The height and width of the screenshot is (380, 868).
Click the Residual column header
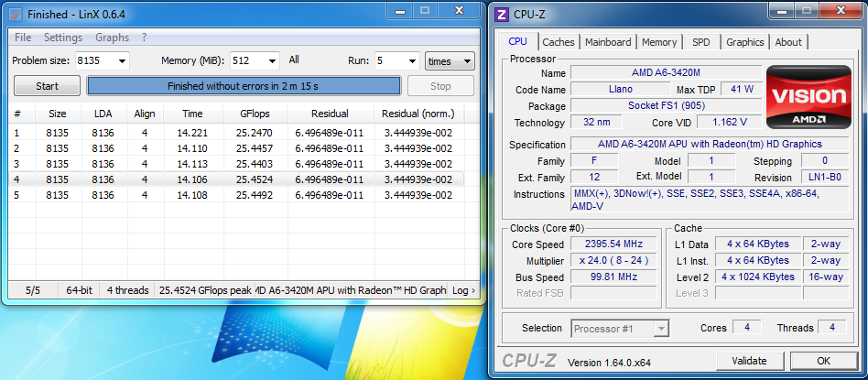[331, 114]
